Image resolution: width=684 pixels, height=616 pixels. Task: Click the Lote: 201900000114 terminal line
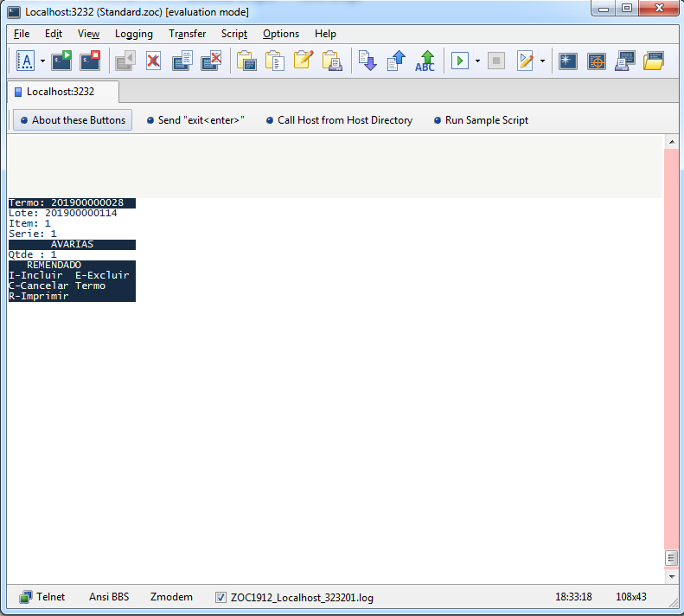(63, 213)
